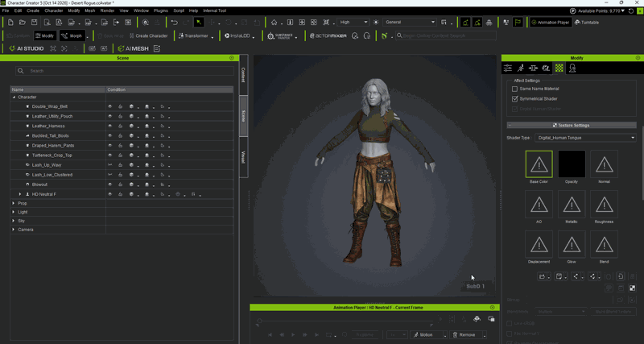The image size is (644, 344).
Task: Click the Morph button
Action: pos(72,35)
